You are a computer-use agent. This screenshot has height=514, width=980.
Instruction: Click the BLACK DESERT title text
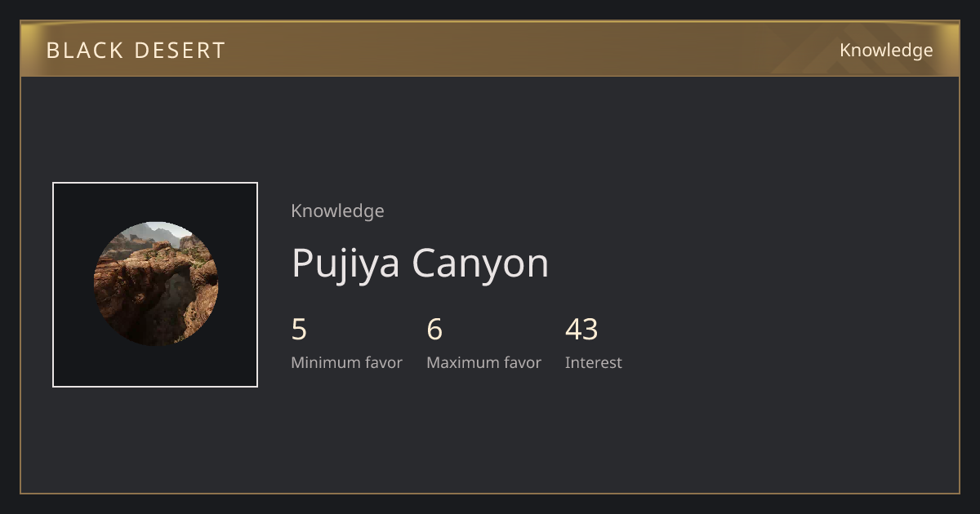(x=136, y=51)
